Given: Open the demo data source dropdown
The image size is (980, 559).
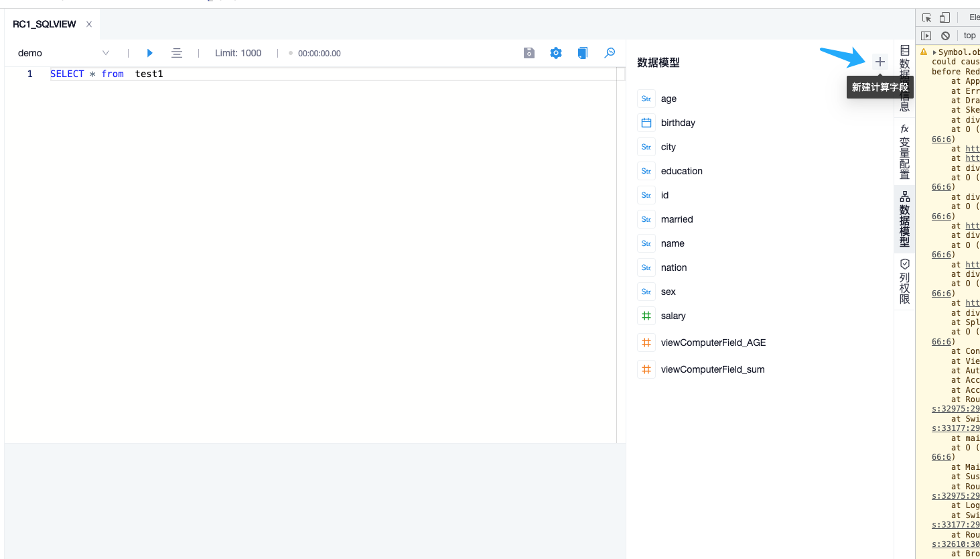Looking at the screenshot, I should pyautogui.click(x=64, y=52).
